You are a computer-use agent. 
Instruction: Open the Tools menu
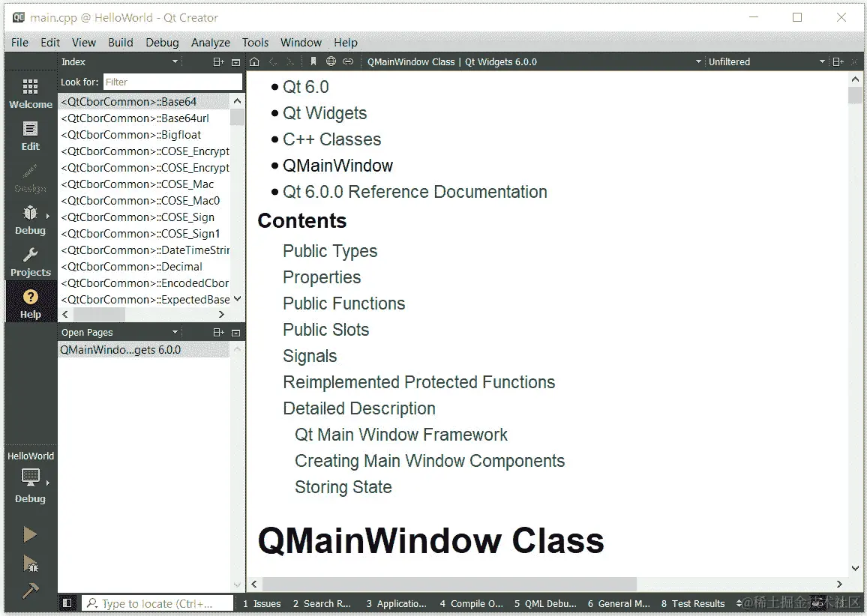point(255,43)
